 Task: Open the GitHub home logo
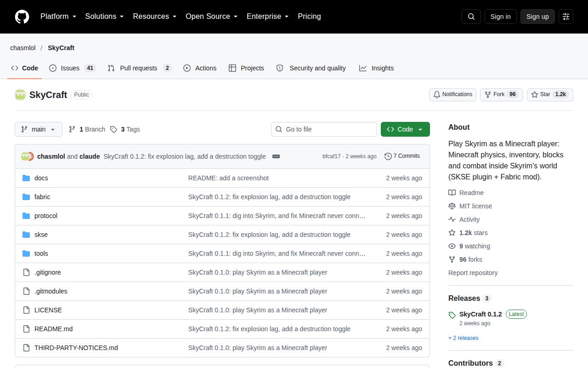(x=22, y=17)
